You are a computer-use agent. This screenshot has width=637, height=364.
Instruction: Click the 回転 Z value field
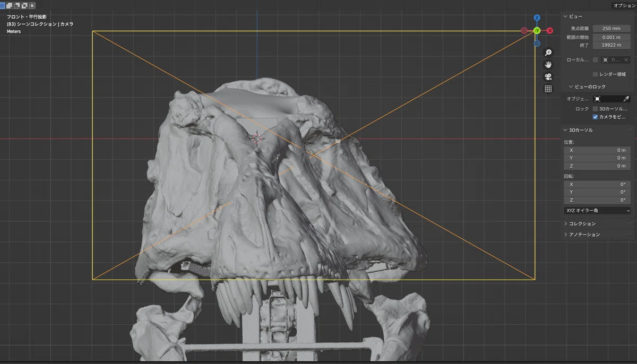597,200
